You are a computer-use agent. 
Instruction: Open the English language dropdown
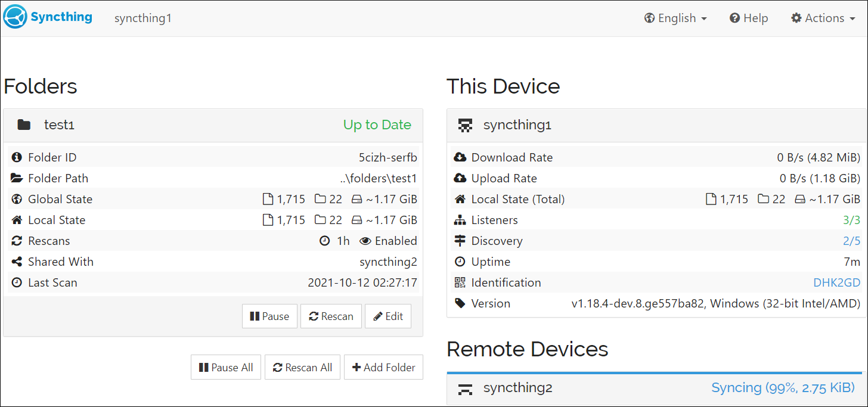coord(675,18)
